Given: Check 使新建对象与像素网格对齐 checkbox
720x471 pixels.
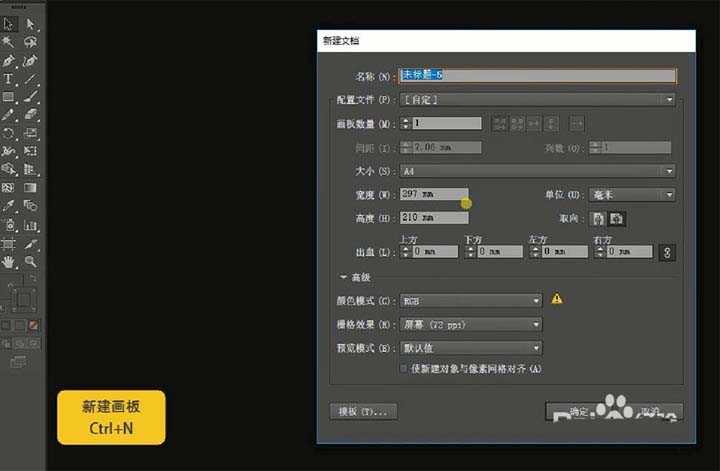Looking at the screenshot, I should point(404,369).
